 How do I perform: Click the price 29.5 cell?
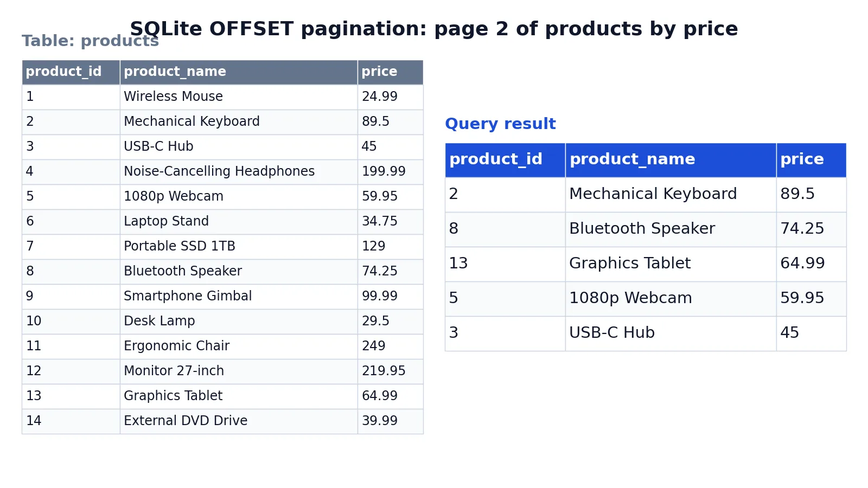391,322
